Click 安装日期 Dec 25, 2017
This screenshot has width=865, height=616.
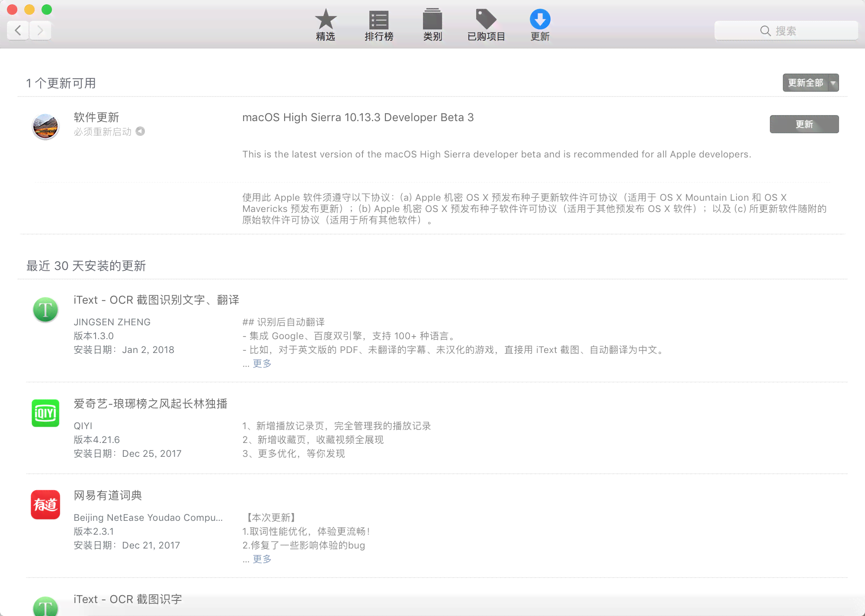pos(128,453)
